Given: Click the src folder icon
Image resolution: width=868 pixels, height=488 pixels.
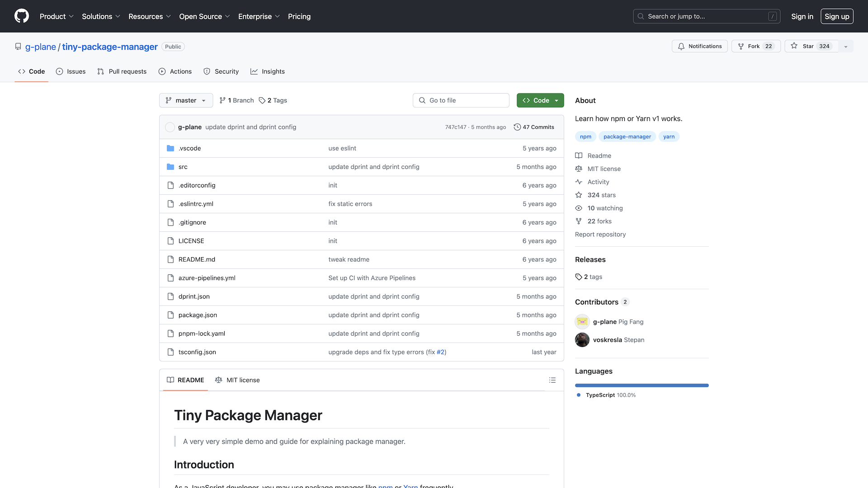Looking at the screenshot, I should 170,167.
